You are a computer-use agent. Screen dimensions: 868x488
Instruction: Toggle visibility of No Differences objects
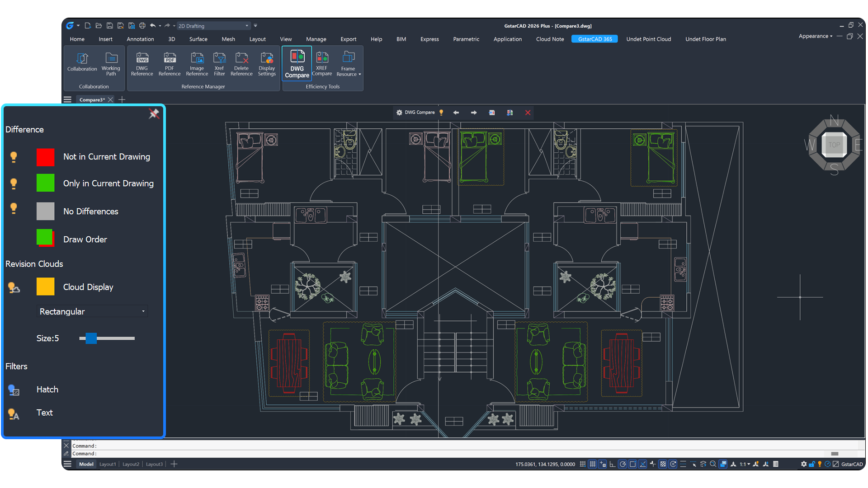14,208
